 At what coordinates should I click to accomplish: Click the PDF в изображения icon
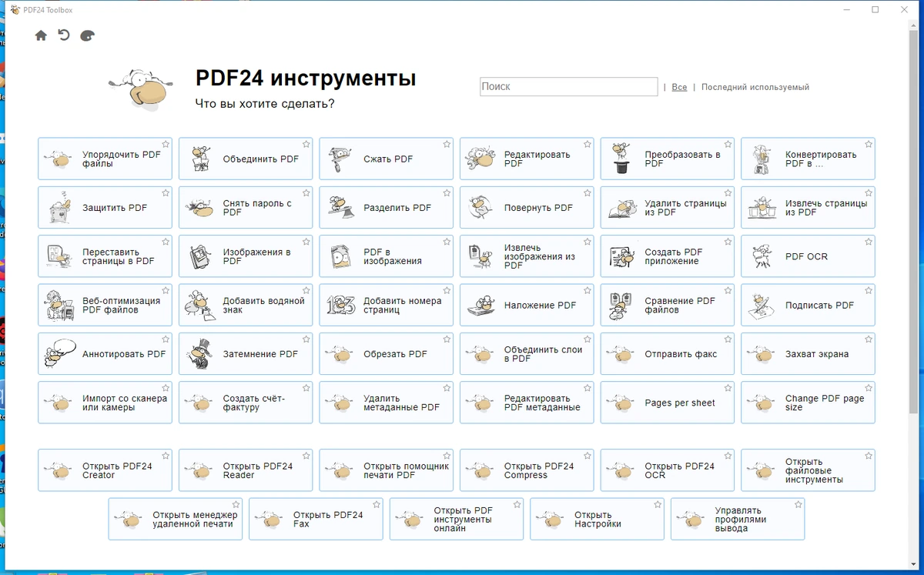pos(340,256)
